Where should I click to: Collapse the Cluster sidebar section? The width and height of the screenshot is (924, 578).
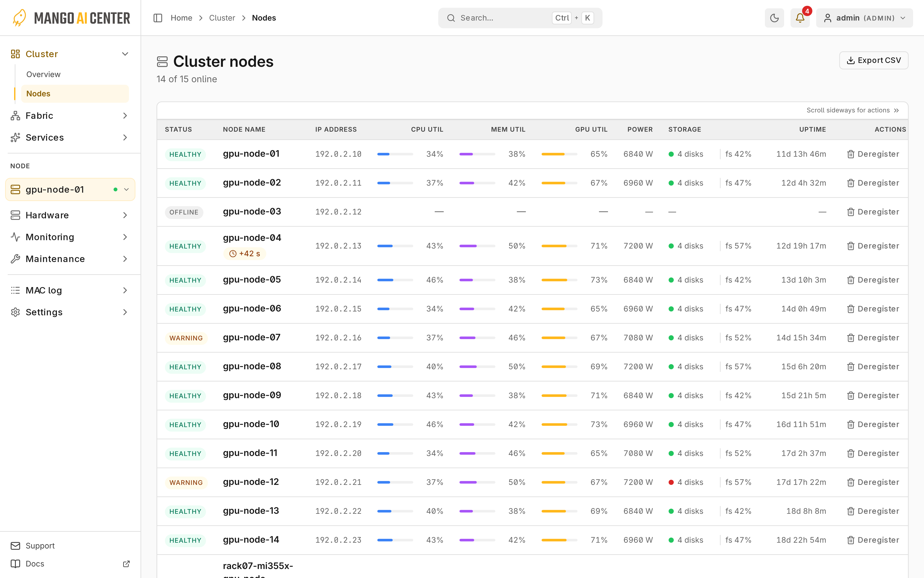(70, 54)
